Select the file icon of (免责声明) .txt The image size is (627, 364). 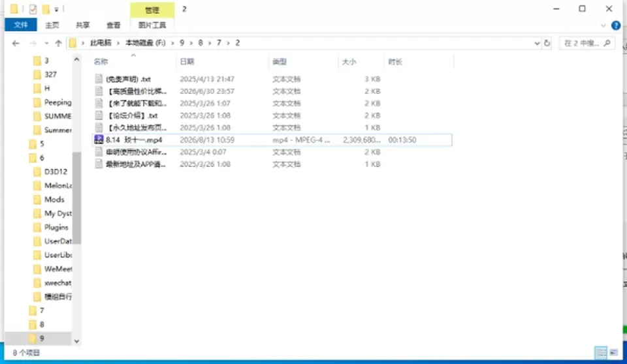[x=99, y=79]
